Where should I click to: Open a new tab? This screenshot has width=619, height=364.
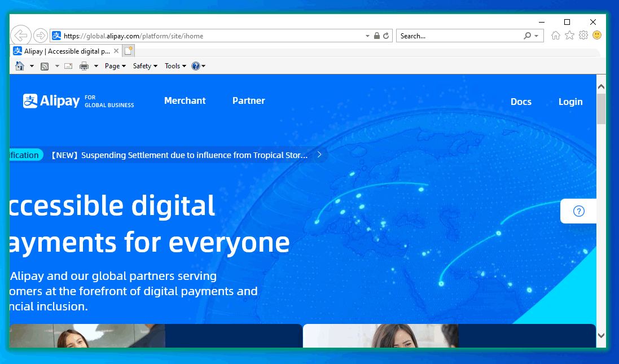tap(128, 51)
